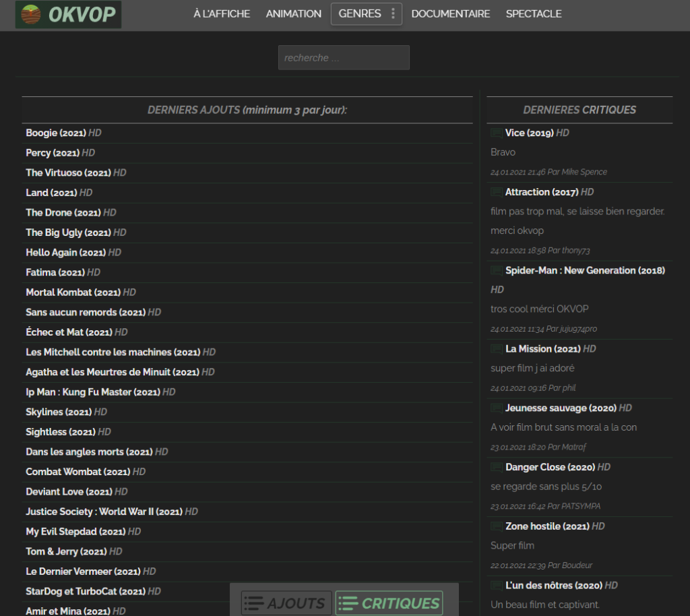690x616 pixels.
Task: Open the À L'AFFICHE menu
Action: coord(222,13)
